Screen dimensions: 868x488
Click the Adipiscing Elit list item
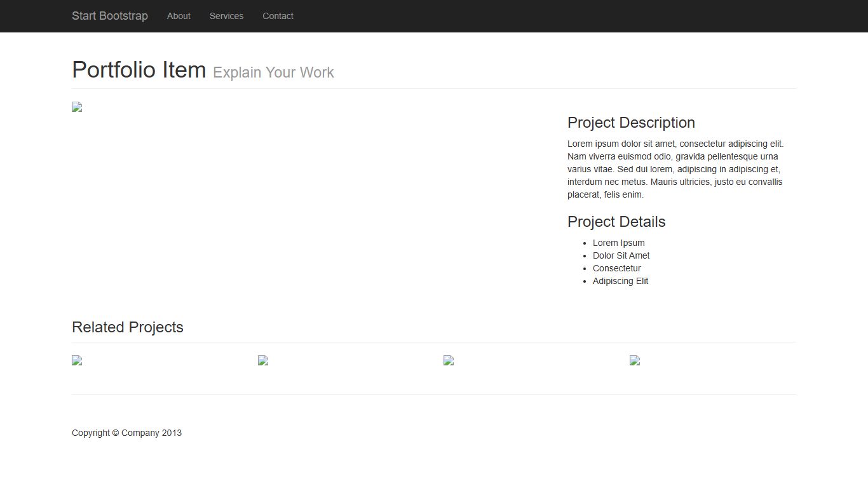(620, 281)
